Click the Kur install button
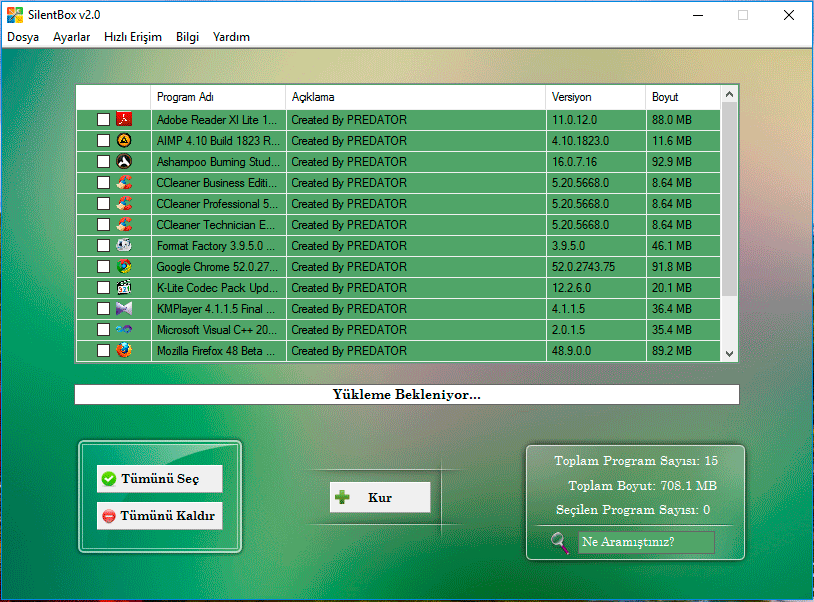Screen dimensions: 814x602 click(x=380, y=497)
